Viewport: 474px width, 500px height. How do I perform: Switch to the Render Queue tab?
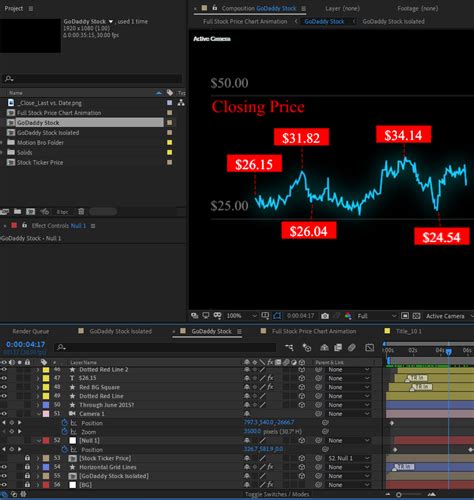(31, 331)
